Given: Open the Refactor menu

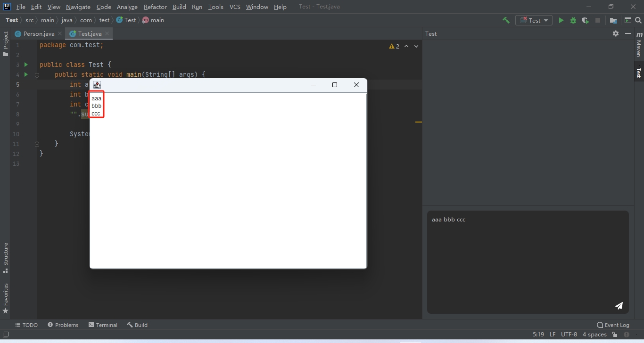Looking at the screenshot, I should pos(155,7).
